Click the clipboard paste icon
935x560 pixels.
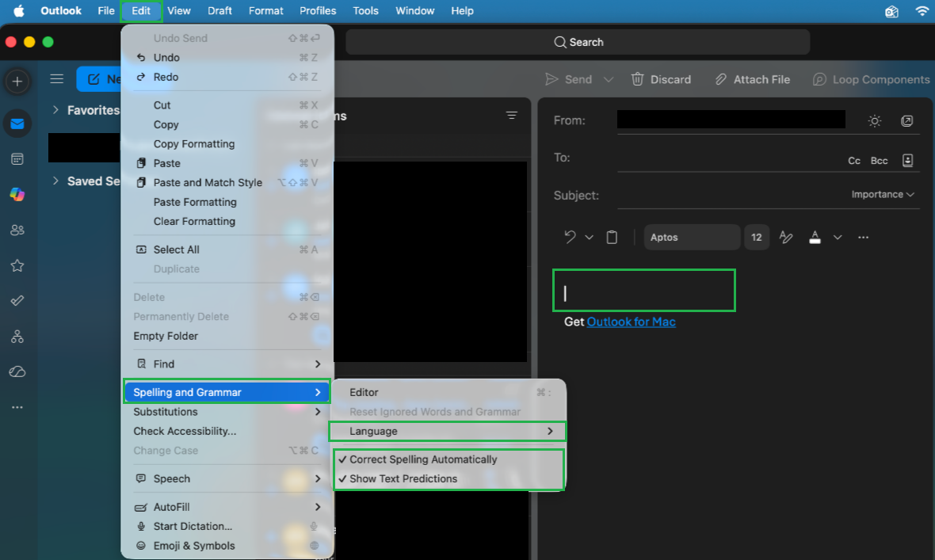click(x=612, y=238)
